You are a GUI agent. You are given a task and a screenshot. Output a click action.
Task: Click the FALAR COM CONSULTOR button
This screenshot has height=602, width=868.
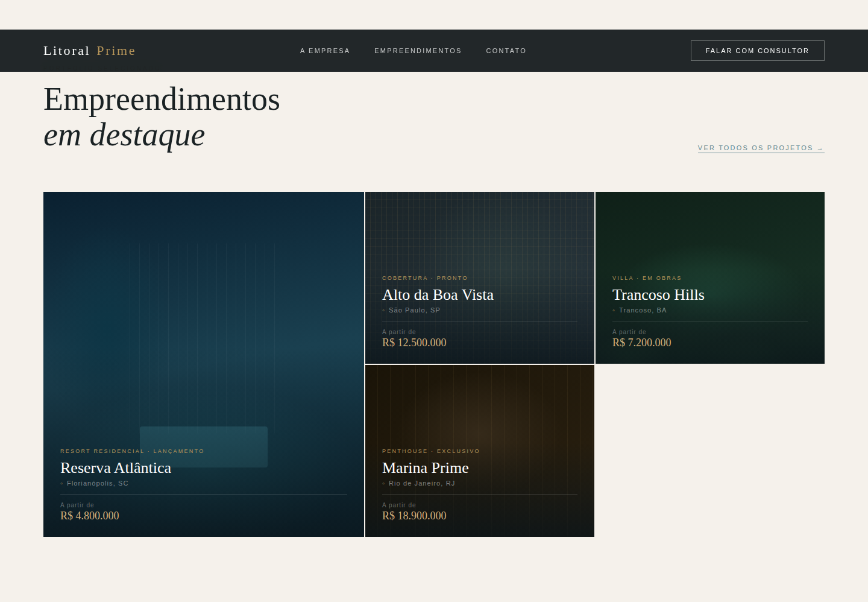(x=757, y=51)
